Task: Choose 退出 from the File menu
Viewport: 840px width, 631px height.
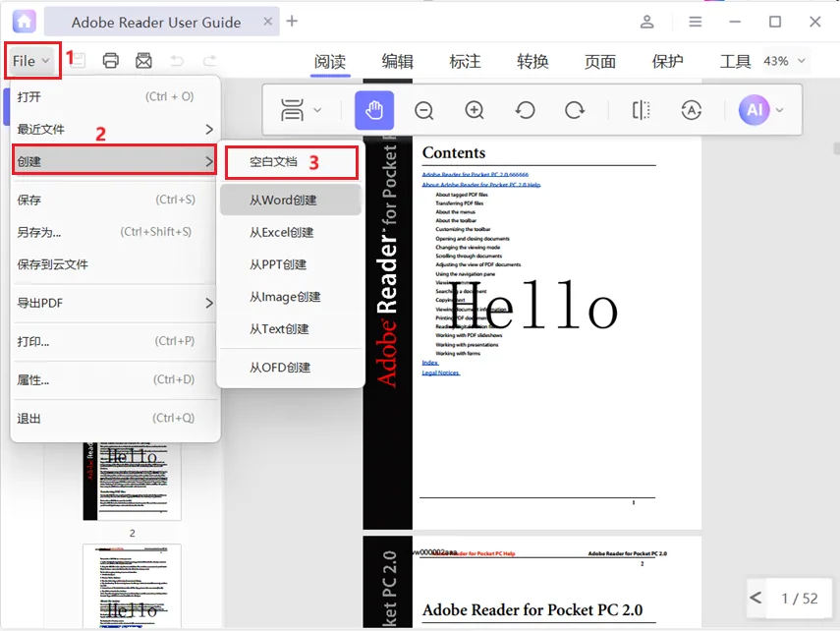Action: click(x=114, y=419)
